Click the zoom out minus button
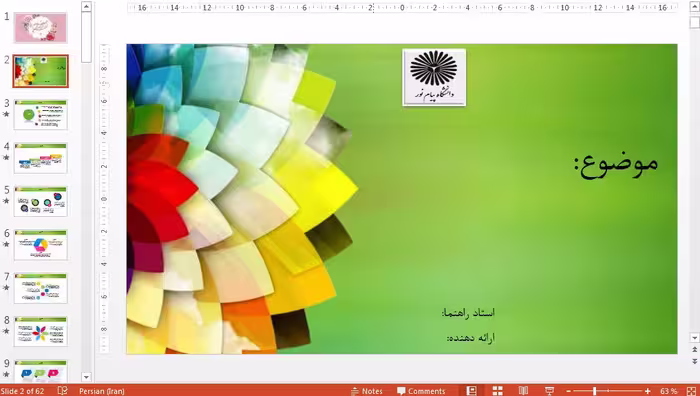This screenshot has width=700, height=396. click(x=568, y=391)
